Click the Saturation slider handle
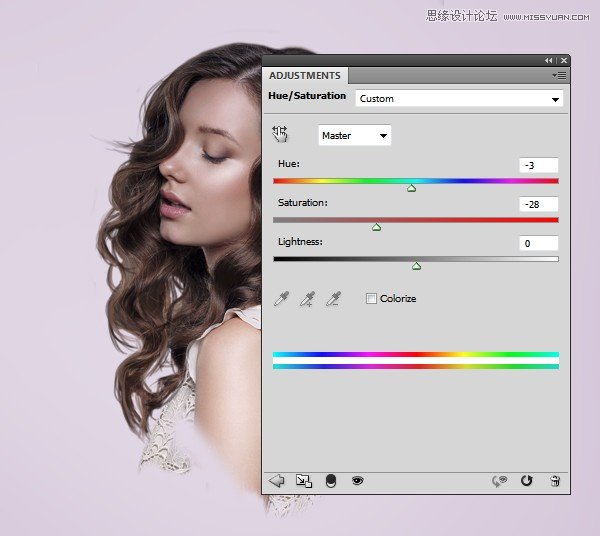This screenshot has width=600, height=536. (377, 227)
